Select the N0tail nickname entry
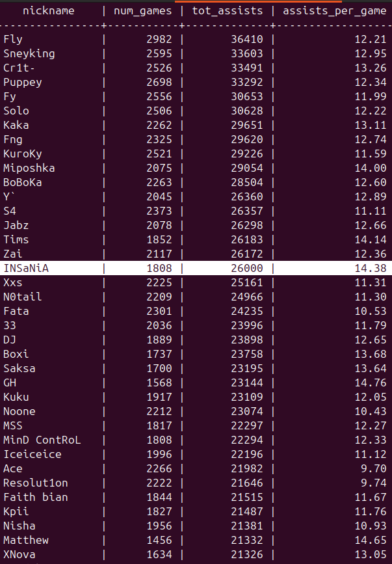Image resolution: width=392 pixels, height=564 pixels. 23,297
